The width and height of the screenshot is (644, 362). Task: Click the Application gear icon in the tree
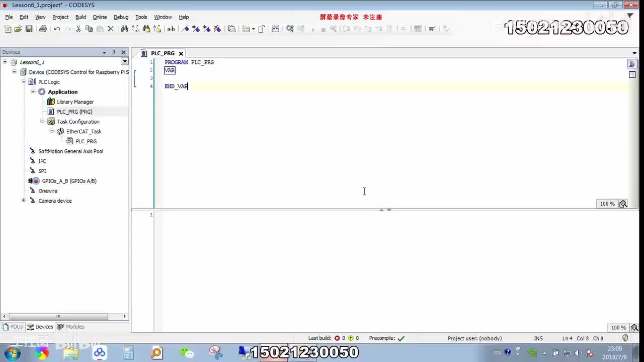click(x=42, y=92)
